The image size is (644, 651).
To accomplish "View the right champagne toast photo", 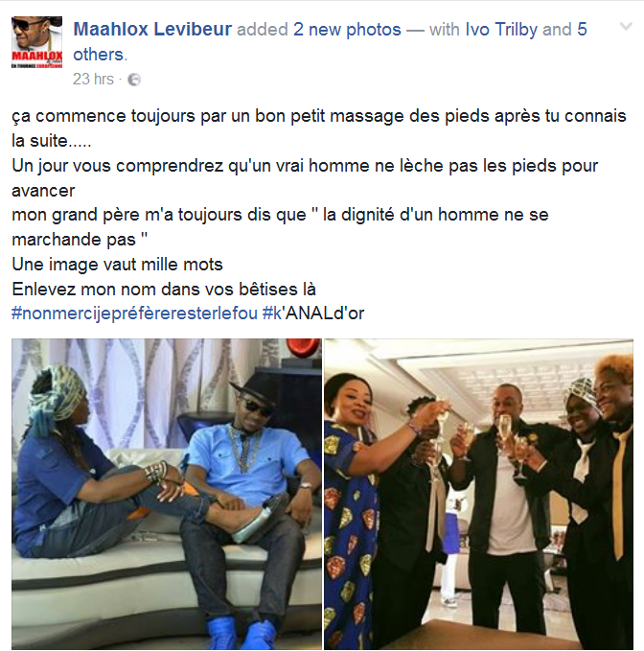I will coord(478,494).
